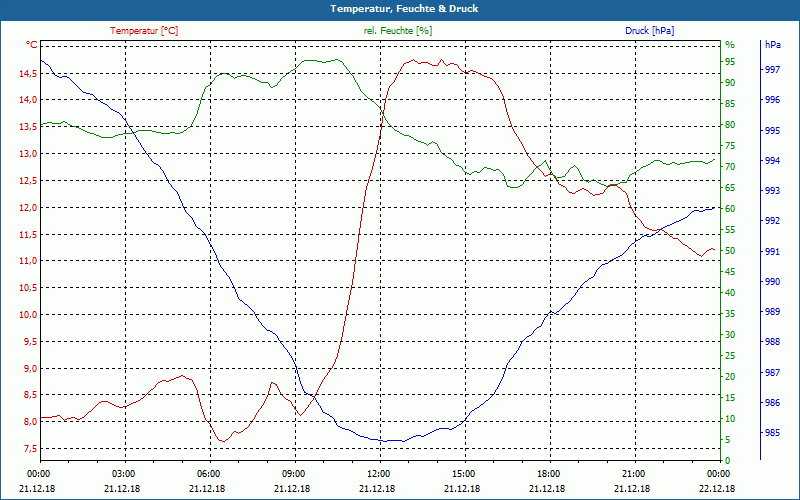Click the 9,5 temperature axis value
Viewport: 800px width, 500px height.
click(30, 342)
